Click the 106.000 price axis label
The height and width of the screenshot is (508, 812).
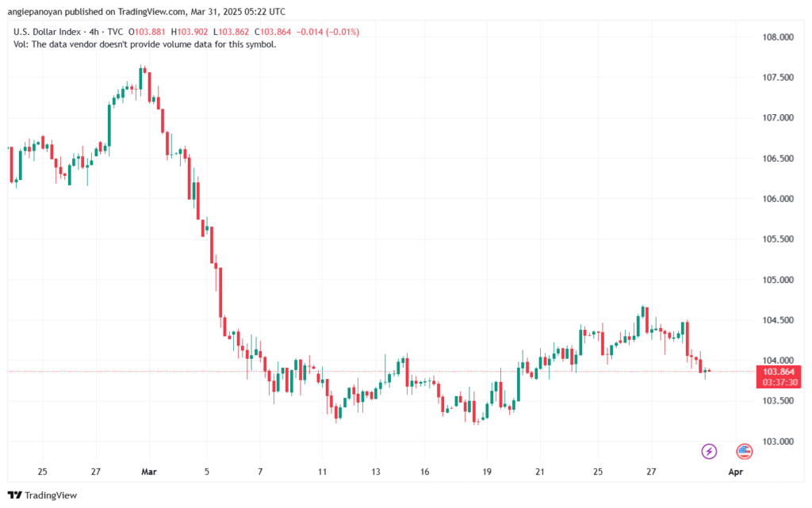778,199
